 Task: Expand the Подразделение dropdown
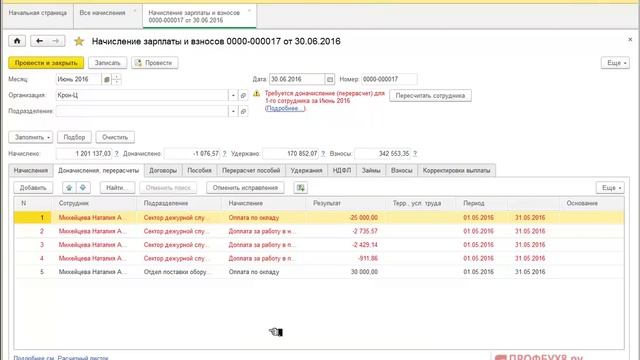233,111
